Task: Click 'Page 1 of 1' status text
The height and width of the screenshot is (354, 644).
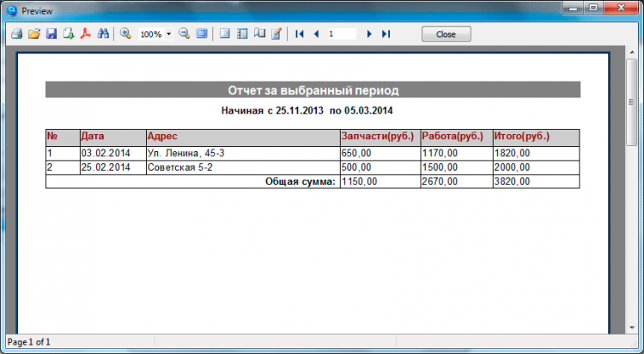Action: point(28,342)
